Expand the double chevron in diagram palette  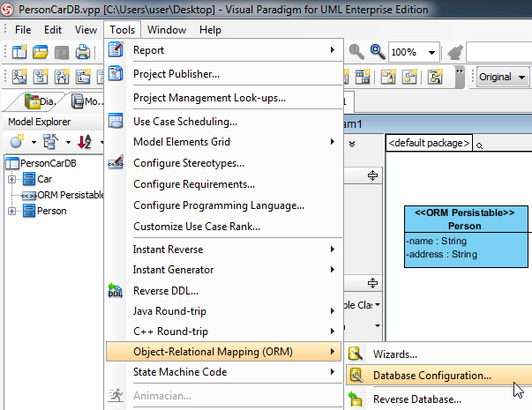[x=352, y=144]
